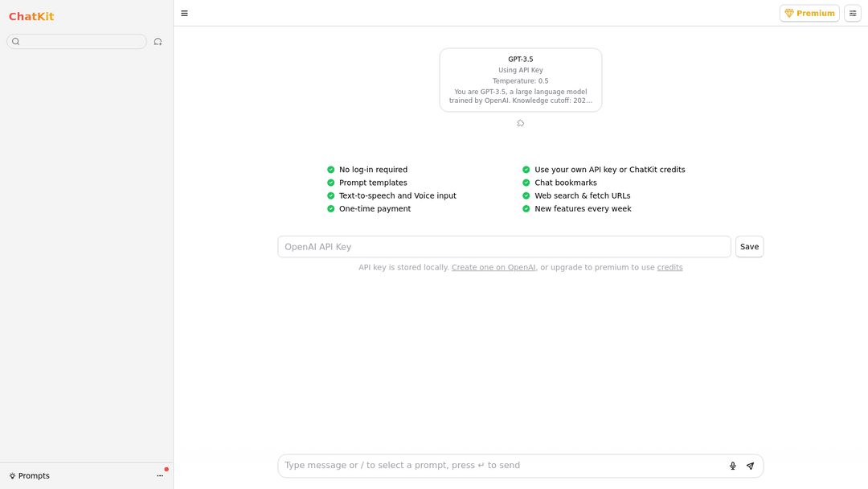Open model settings gear below GPT-3.5 card
Viewport: 868px width, 489px height.
tap(520, 123)
